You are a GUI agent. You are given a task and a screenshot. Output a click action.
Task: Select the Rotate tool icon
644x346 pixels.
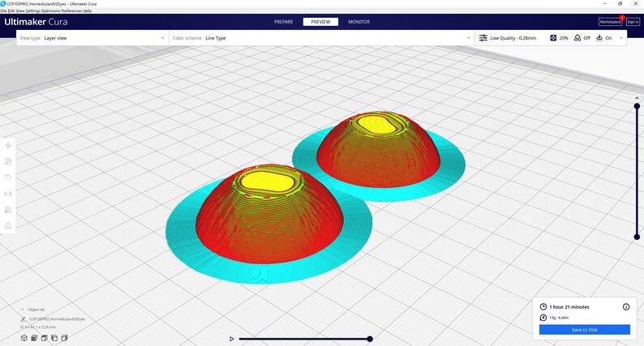point(8,177)
